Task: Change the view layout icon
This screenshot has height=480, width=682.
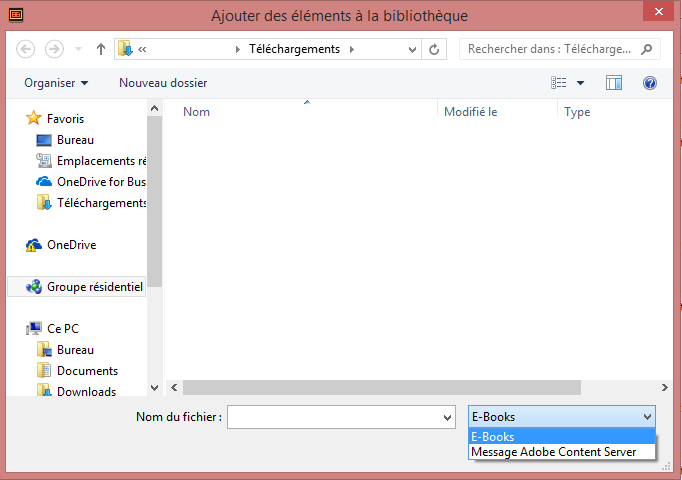Action: click(x=558, y=83)
